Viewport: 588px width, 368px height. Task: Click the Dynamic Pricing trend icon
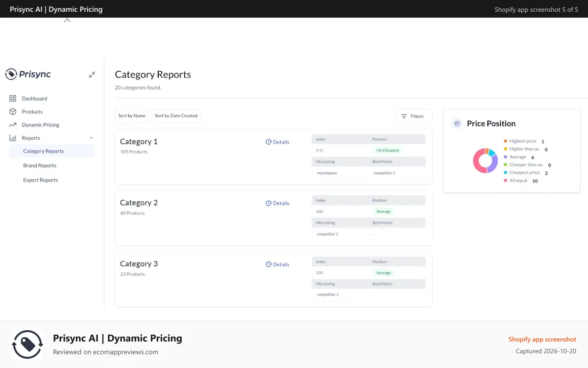pyautogui.click(x=13, y=125)
